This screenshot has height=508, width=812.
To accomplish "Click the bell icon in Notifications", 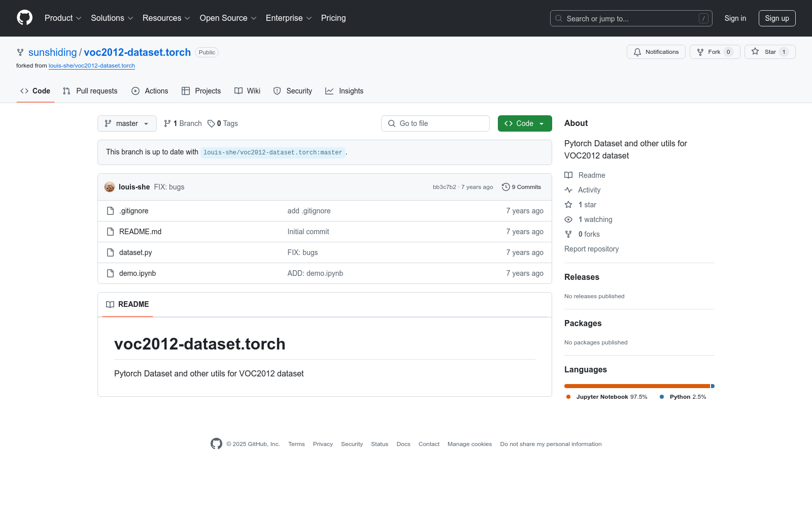I will [x=637, y=52].
